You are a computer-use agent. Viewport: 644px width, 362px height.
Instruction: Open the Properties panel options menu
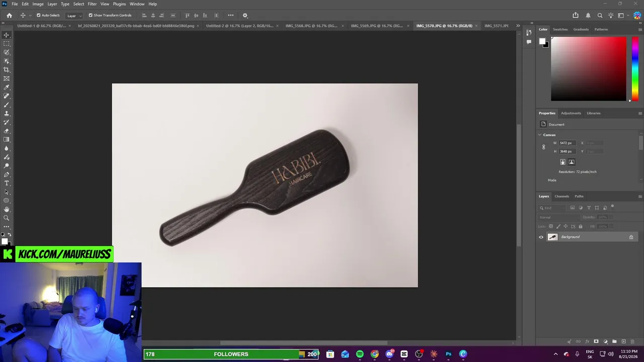[x=640, y=113]
